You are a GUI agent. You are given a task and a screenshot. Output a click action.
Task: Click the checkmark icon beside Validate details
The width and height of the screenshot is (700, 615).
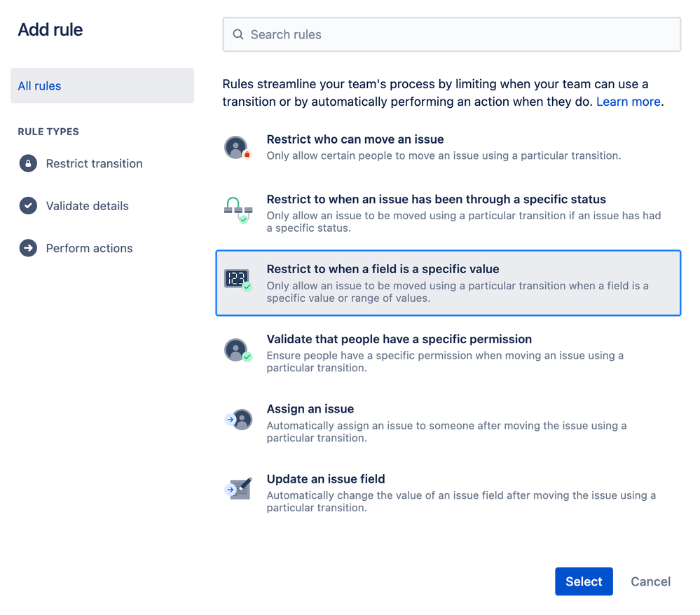[x=28, y=206]
